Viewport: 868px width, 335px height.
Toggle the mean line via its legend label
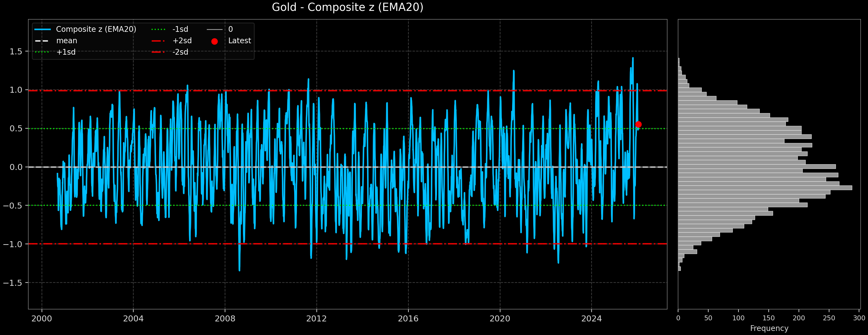coord(66,41)
